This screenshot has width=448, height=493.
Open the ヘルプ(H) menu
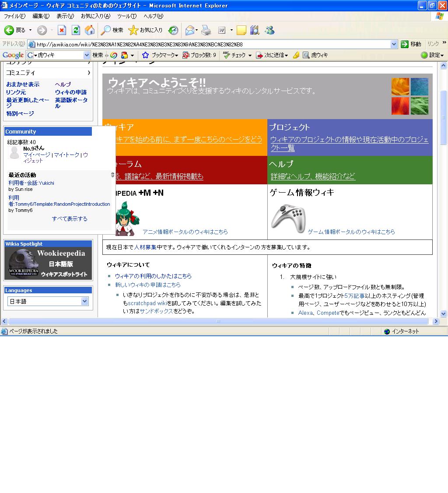[153, 16]
